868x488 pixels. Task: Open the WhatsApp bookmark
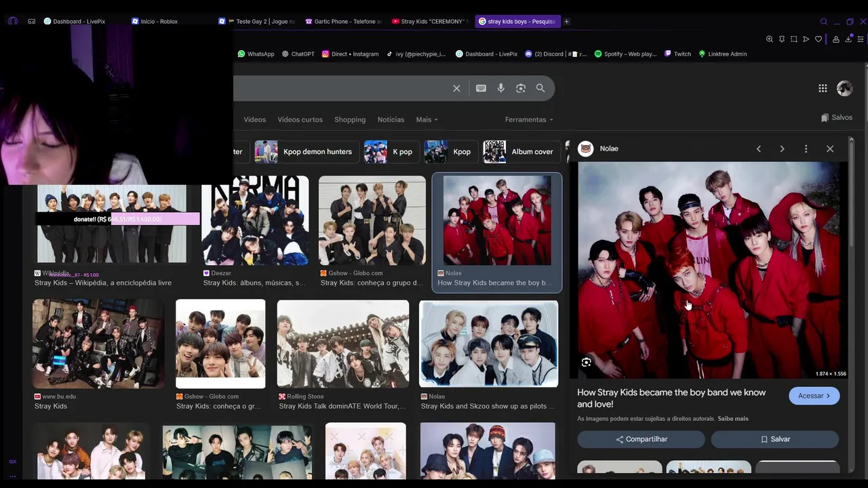point(256,54)
